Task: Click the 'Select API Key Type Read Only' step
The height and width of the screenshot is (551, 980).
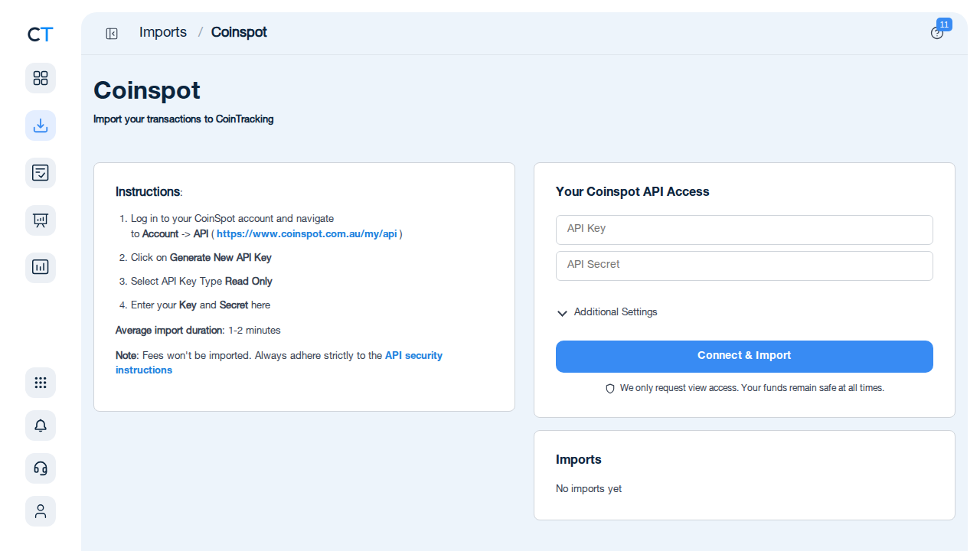Action: (201, 282)
